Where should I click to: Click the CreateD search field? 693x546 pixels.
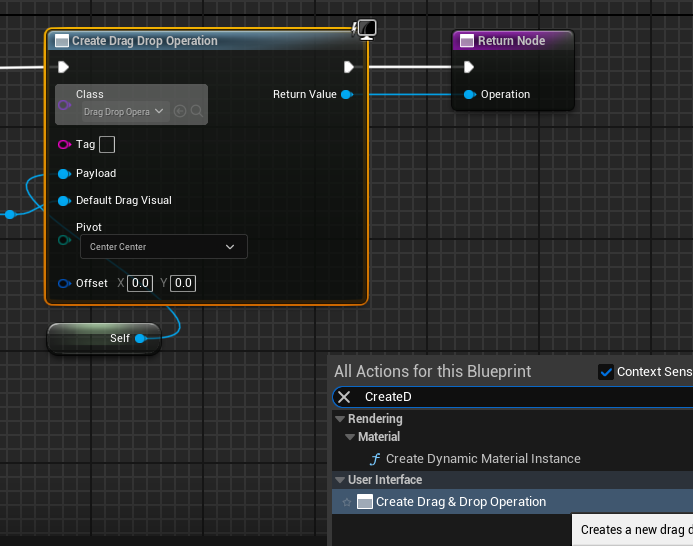(513, 397)
